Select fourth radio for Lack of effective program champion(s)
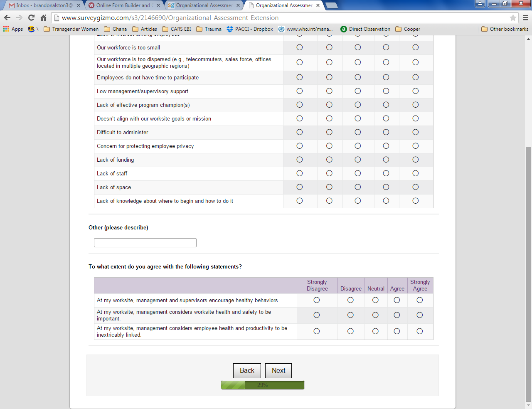Image resolution: width=532 pixels, height=409 pixels. pyautogui.click(x=386, y=105)
